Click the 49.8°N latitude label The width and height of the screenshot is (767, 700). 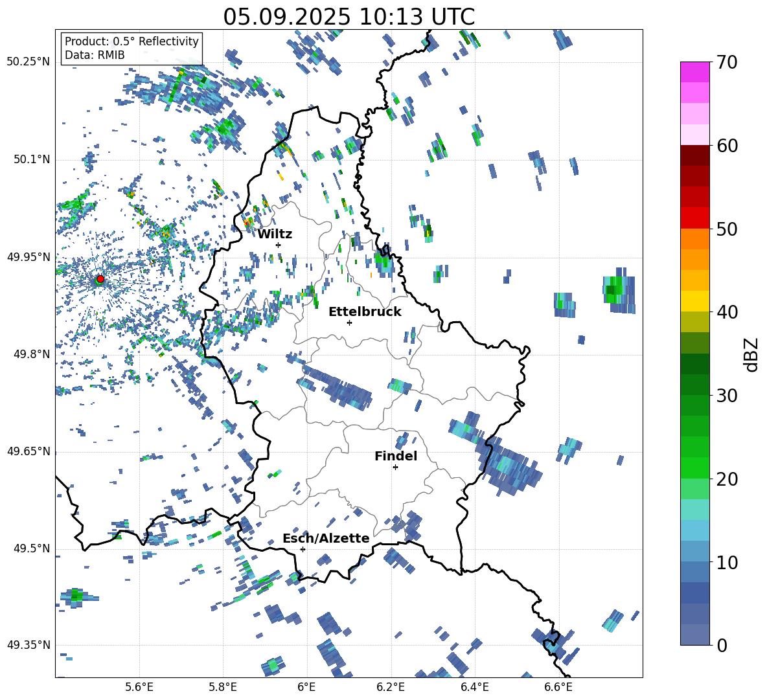(x=31, y=354)
